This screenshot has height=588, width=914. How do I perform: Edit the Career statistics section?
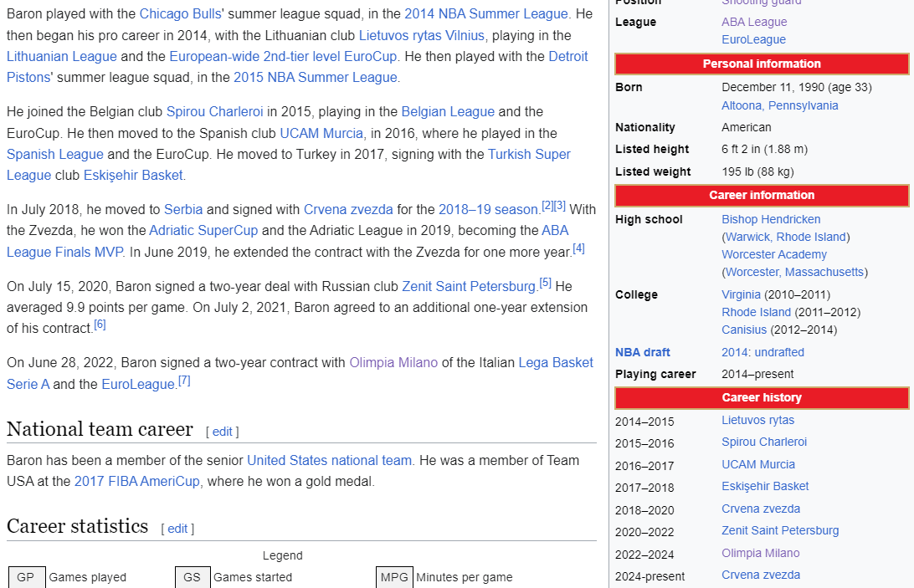point(177,529)
